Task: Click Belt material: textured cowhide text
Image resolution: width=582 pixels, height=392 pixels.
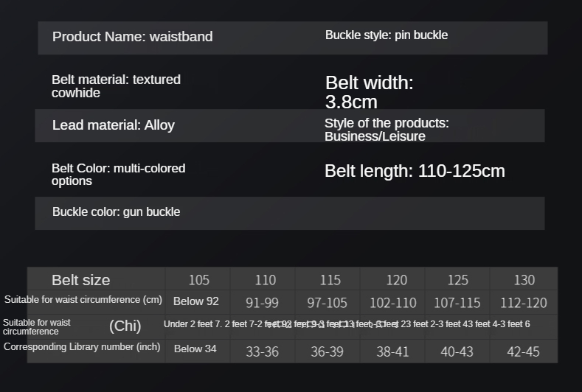Action: pos(116,86)
